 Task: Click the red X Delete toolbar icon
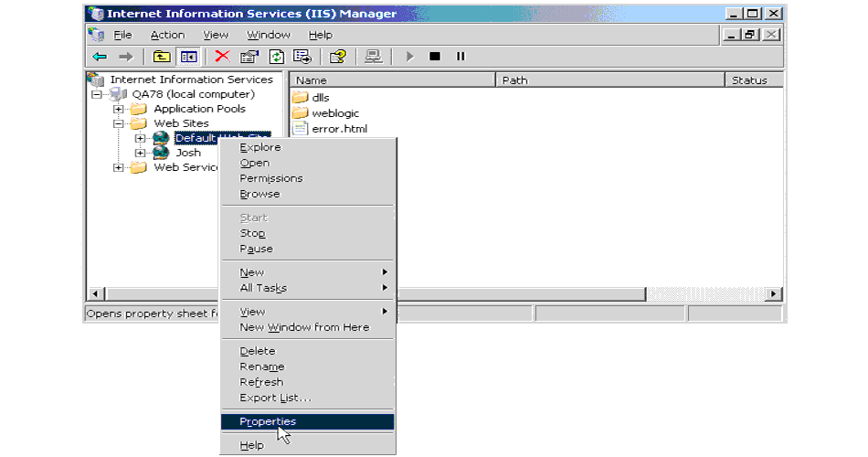pos(223,57)
